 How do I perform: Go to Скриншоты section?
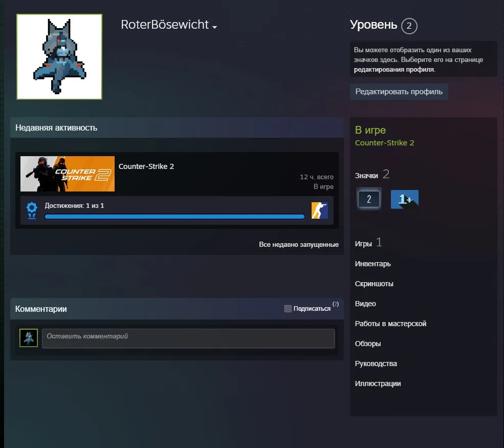374,284
